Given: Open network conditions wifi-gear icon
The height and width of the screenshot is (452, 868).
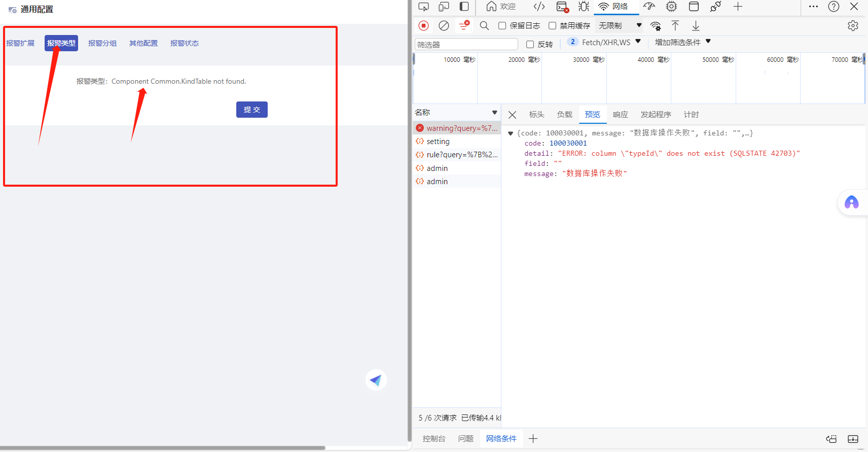Looking at the screenshot, I should tap(656, 26).
